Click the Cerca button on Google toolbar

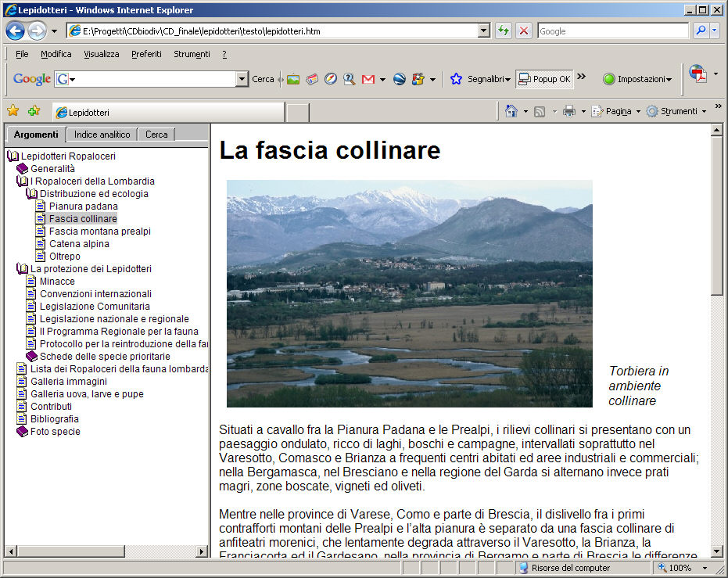pos(263,80)
